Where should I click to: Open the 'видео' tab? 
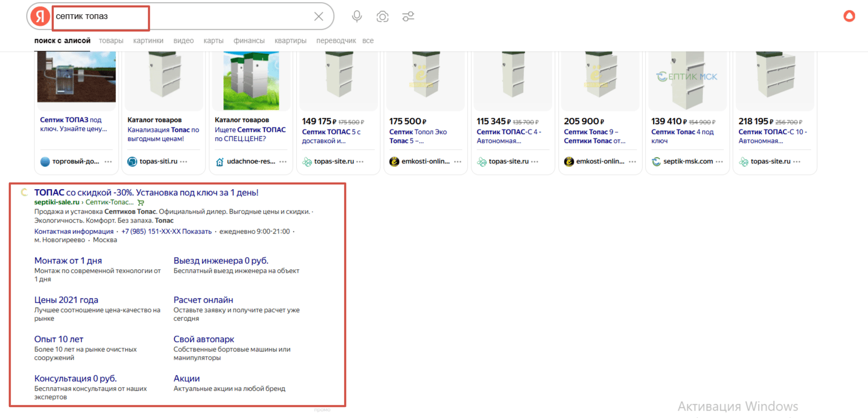point(184,40)
